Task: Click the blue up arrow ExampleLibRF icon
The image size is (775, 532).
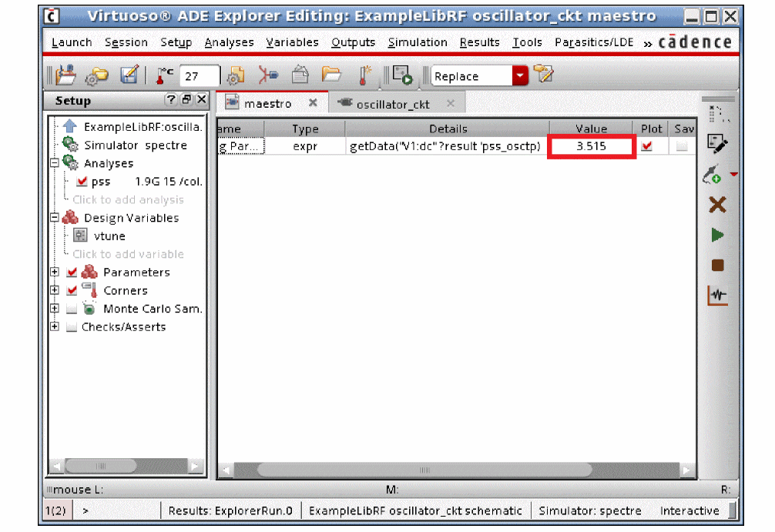Action: pos(70,126)
